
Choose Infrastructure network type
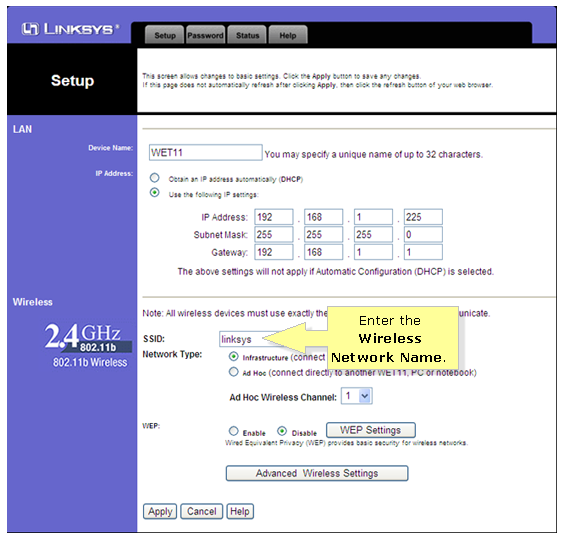(233, 356)
